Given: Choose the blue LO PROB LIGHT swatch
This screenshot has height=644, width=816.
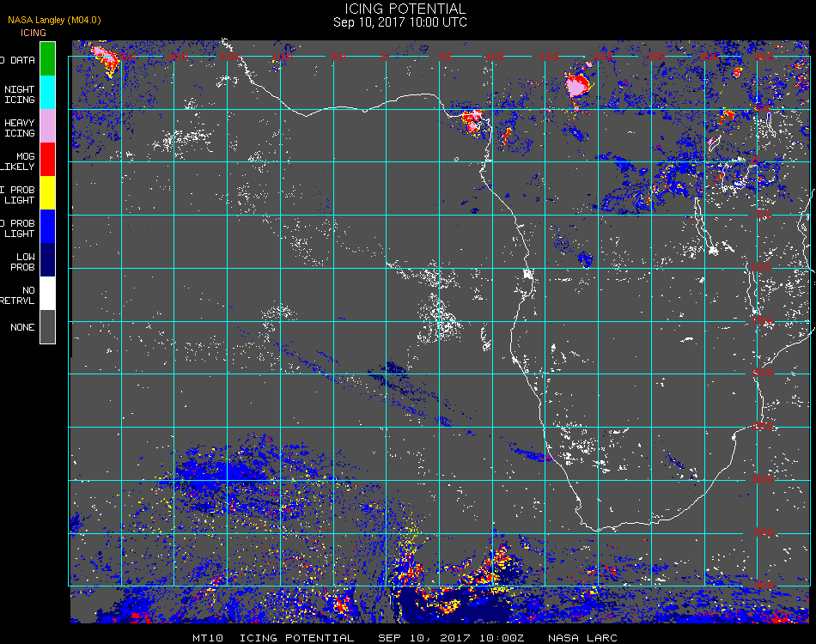Looking at the screenshot, I should pos(47,227).
